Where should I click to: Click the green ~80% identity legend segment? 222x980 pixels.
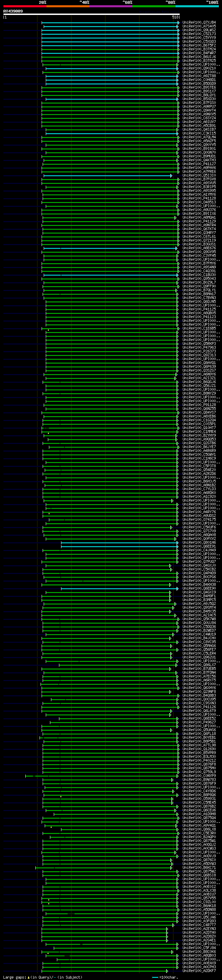coord(154,6)
